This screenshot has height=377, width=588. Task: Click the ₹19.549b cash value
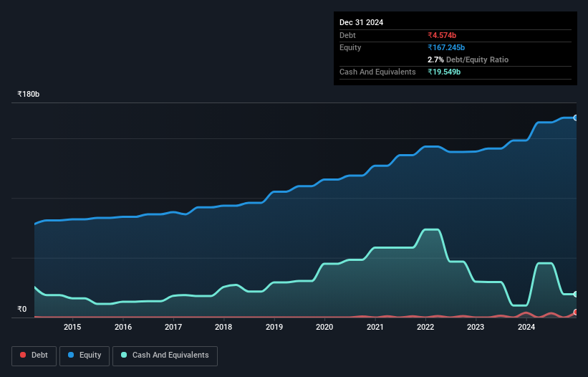[444, 72]
